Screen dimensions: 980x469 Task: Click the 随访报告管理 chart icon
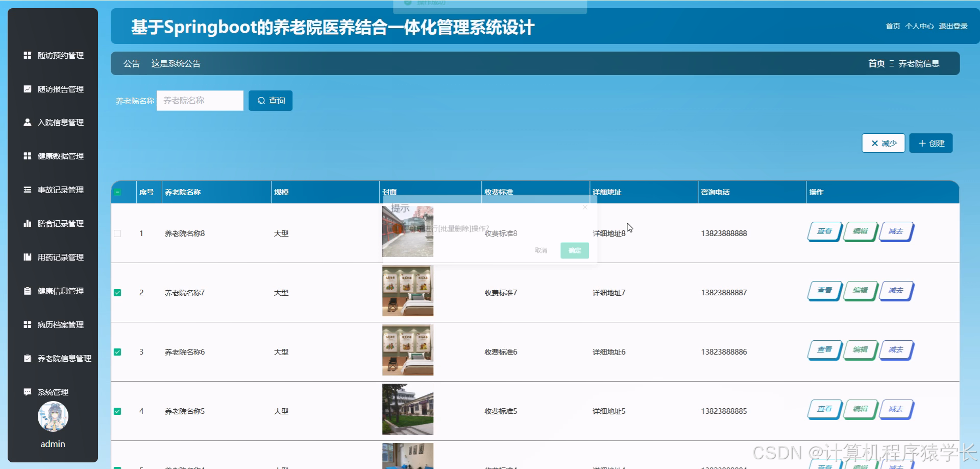28,89
